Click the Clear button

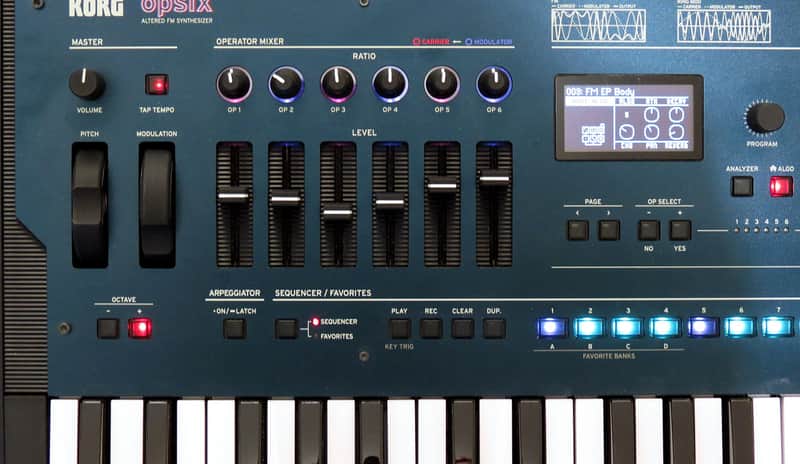(463, 329)
